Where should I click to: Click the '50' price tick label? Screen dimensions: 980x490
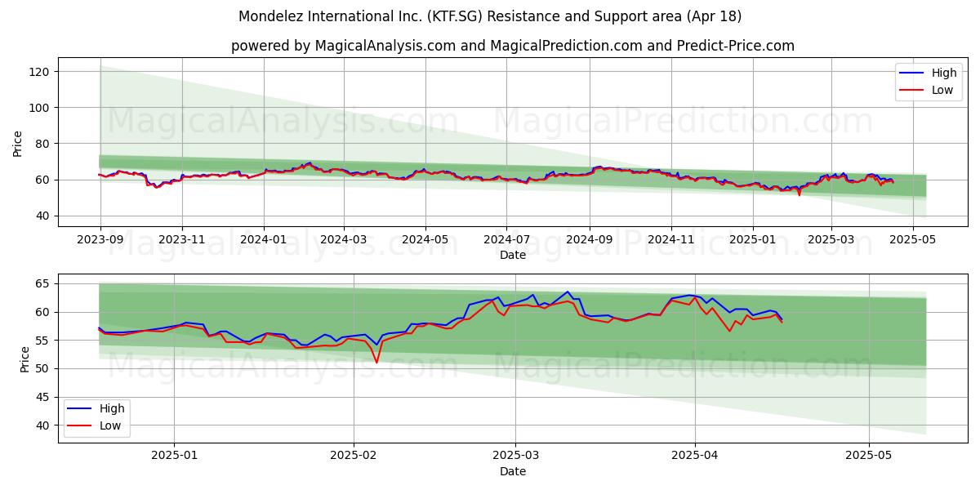click(x=42, y=369)
